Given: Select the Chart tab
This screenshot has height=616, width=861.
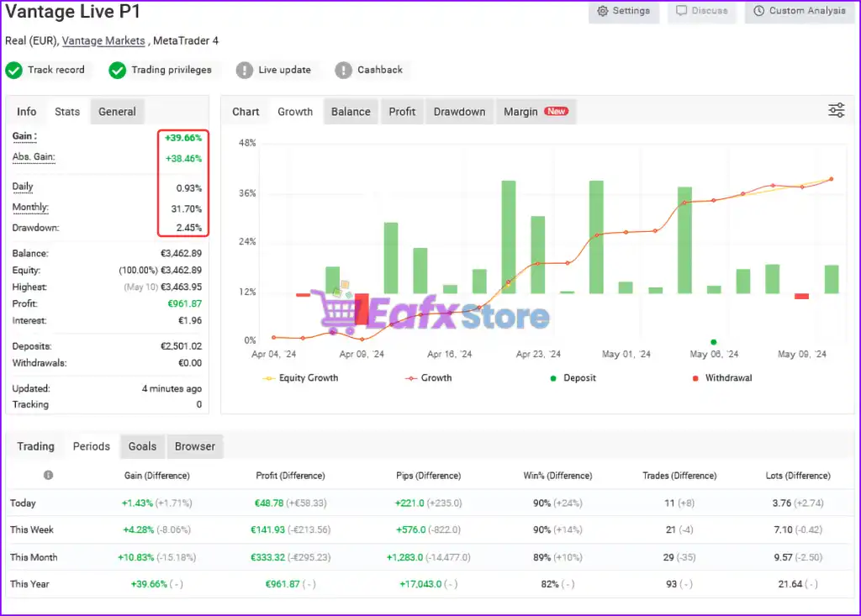Looking at the screenshot, I should pyautogui.click(x=246, y=112).
